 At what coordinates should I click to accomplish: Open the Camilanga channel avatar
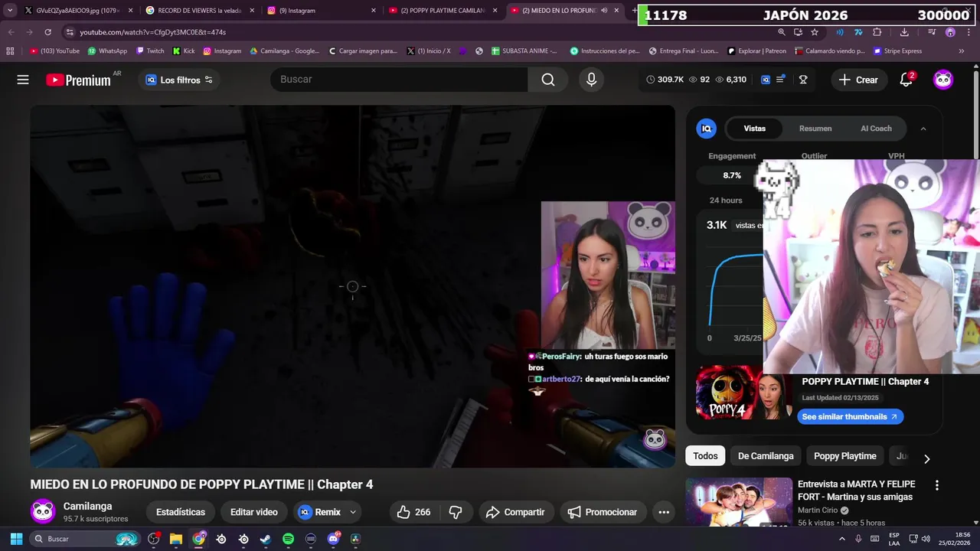coord(43,511)
